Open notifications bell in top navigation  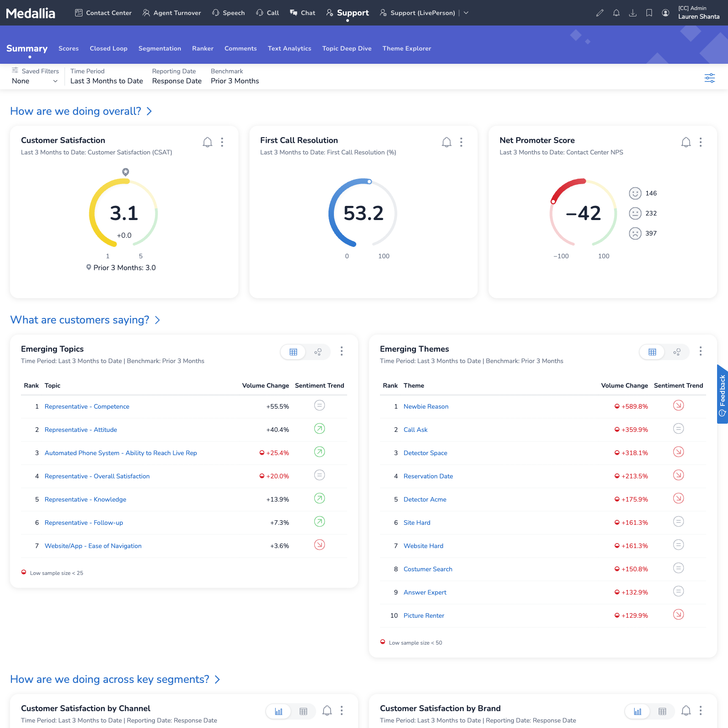(x=616, y=13)
